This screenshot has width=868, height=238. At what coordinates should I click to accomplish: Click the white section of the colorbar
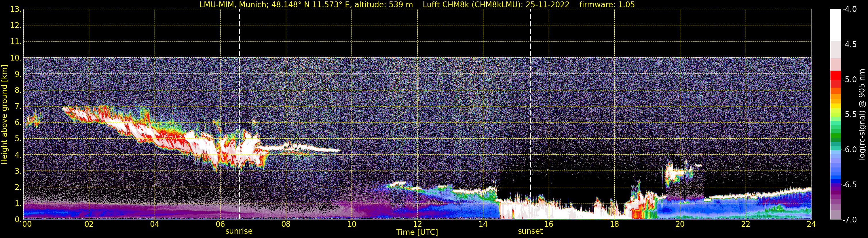point(836,25)
